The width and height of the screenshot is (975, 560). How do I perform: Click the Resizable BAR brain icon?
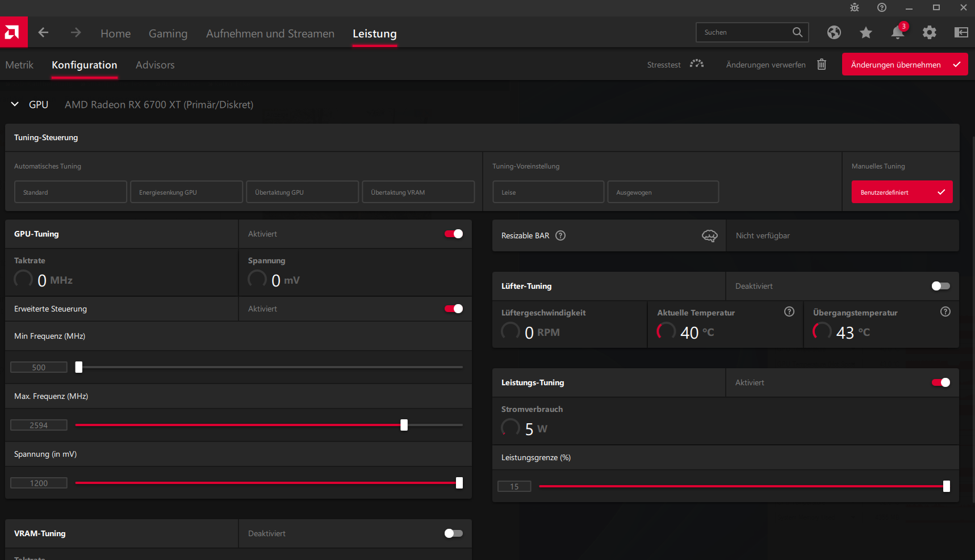710,235
